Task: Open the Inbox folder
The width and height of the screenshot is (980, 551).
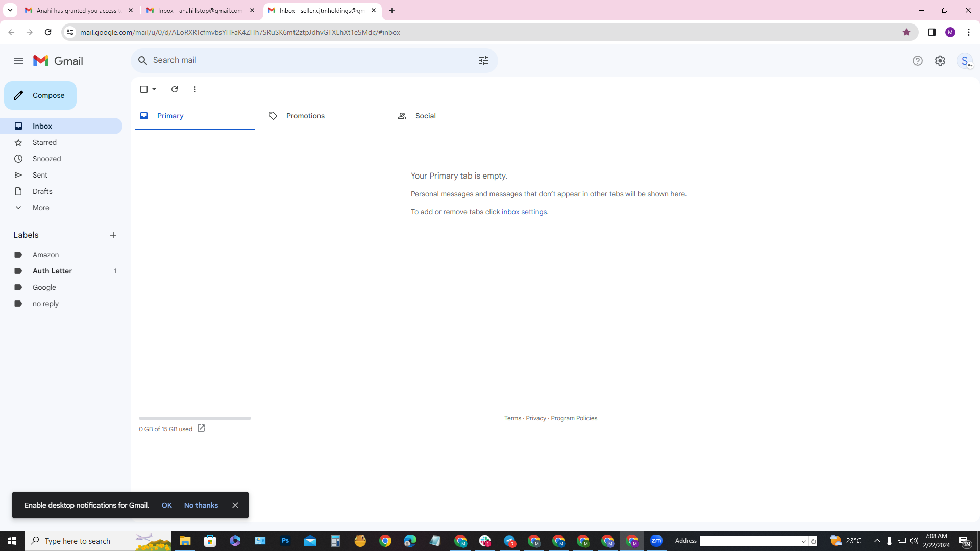Action: [x=61, y=126]
